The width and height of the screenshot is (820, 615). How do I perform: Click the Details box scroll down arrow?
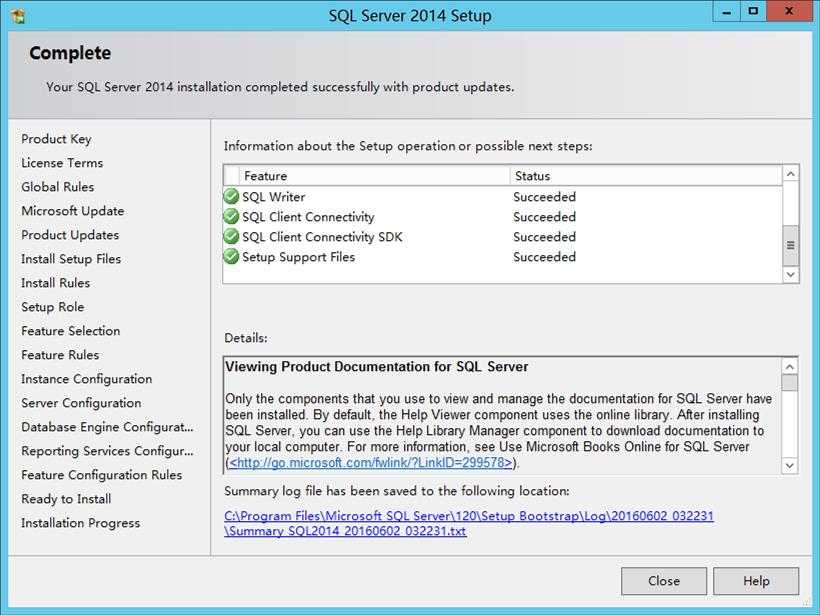(x=790, y=465)
